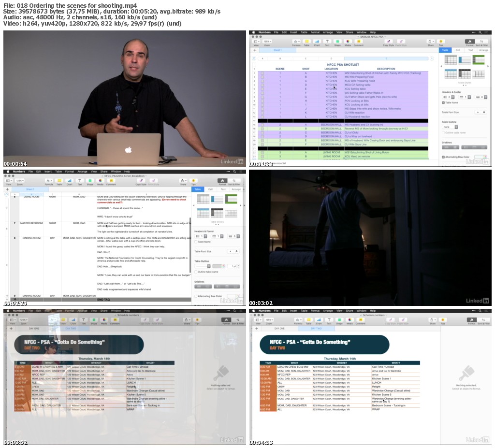Click Chart icon in Script_Breakdown window

pos(69,181)
